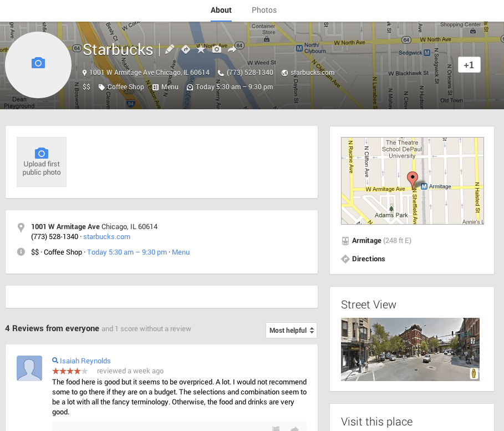504x431 pixels.
Task: Click the pencil edit icon beside Starbucks
Action: [170, 49]
